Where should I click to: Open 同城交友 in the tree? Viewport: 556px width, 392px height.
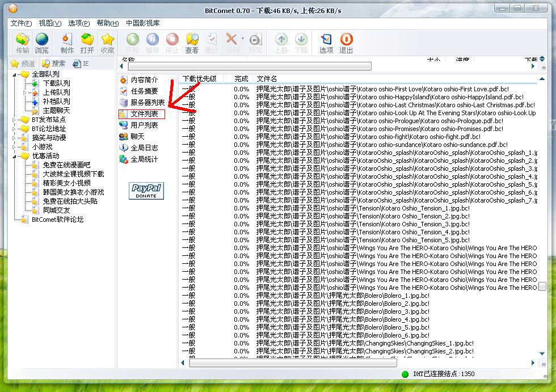(56, 210)
